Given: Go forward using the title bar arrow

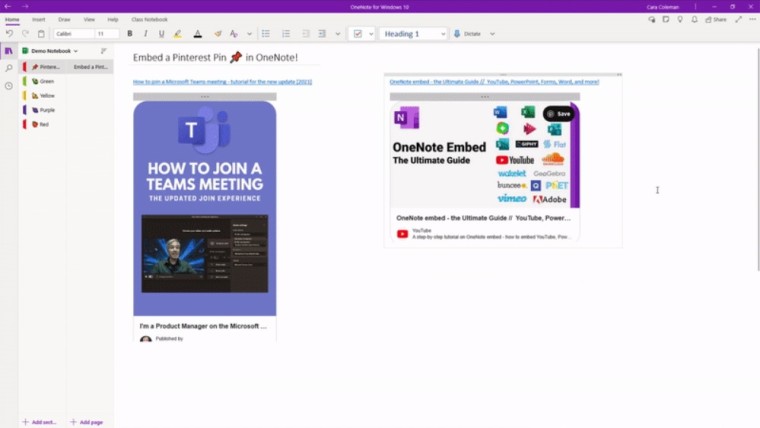Looking at the screenshot, I should pos(25,6).
